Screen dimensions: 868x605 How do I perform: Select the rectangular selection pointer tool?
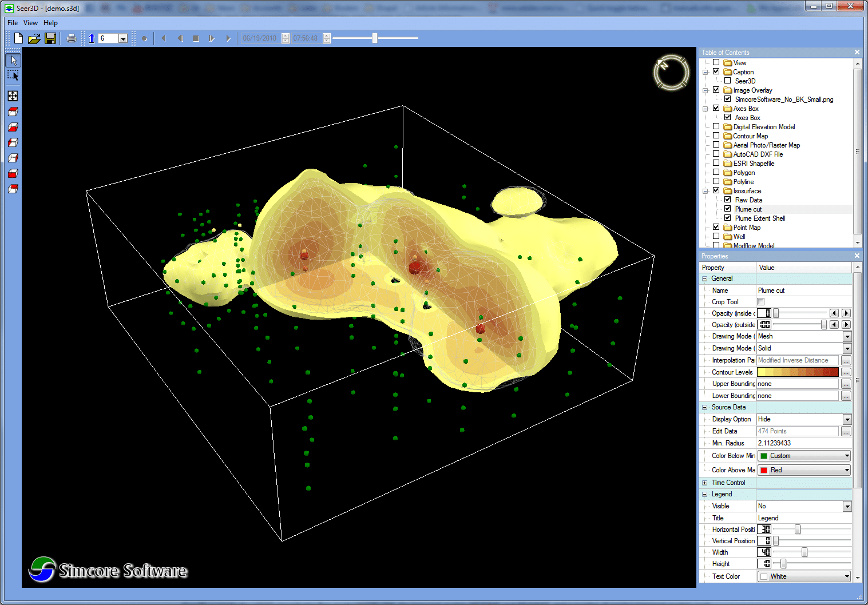13,75
